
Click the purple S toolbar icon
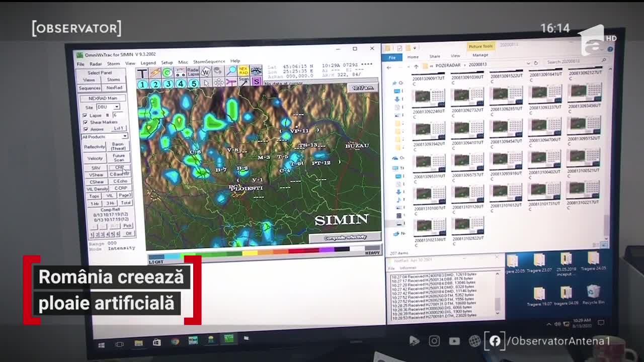click(256, 82)
